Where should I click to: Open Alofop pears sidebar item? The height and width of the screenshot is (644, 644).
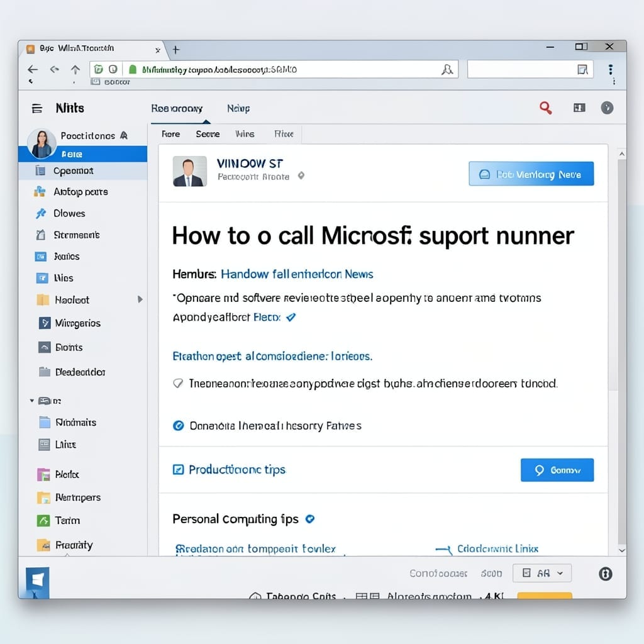tap(82, 192)
